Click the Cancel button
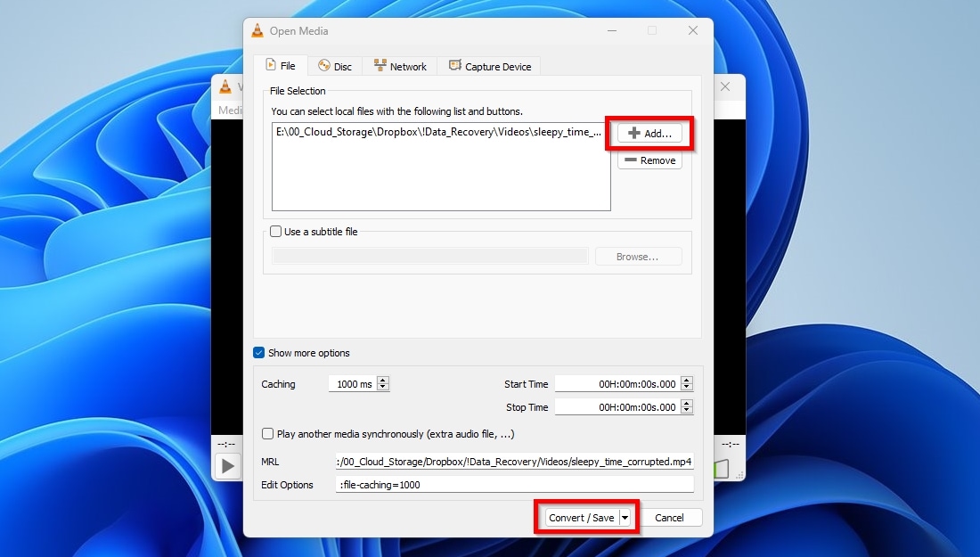Screen dimensions: 980x557 pyautogui.click(x=669, y=518)
